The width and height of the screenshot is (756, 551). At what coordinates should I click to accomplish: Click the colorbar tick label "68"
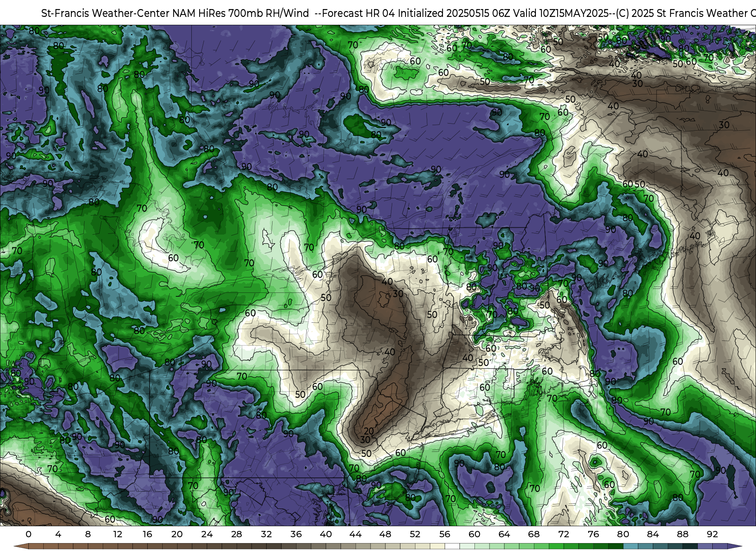pos(534,534)
